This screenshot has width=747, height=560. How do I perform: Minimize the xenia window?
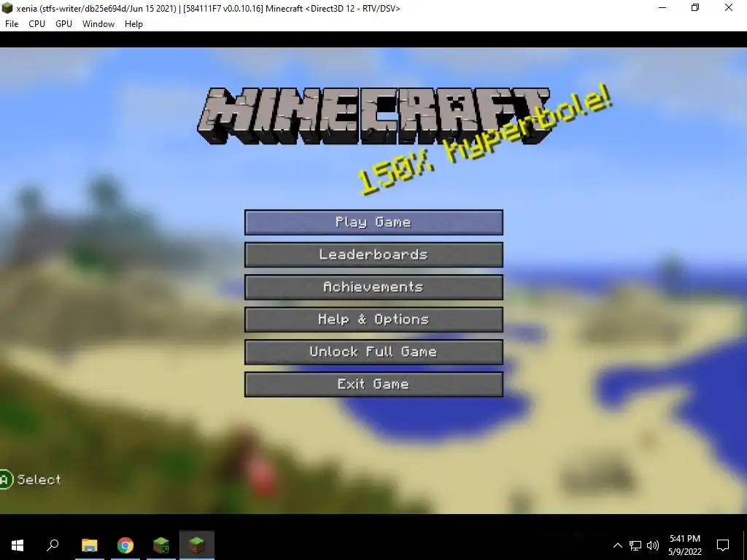pos(662,7)
